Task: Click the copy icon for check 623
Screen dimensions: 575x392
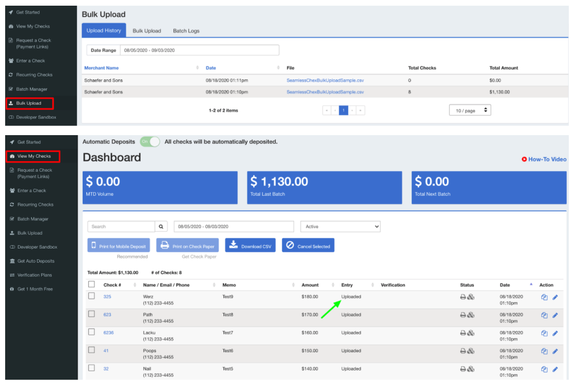Action: pos(544,315)
